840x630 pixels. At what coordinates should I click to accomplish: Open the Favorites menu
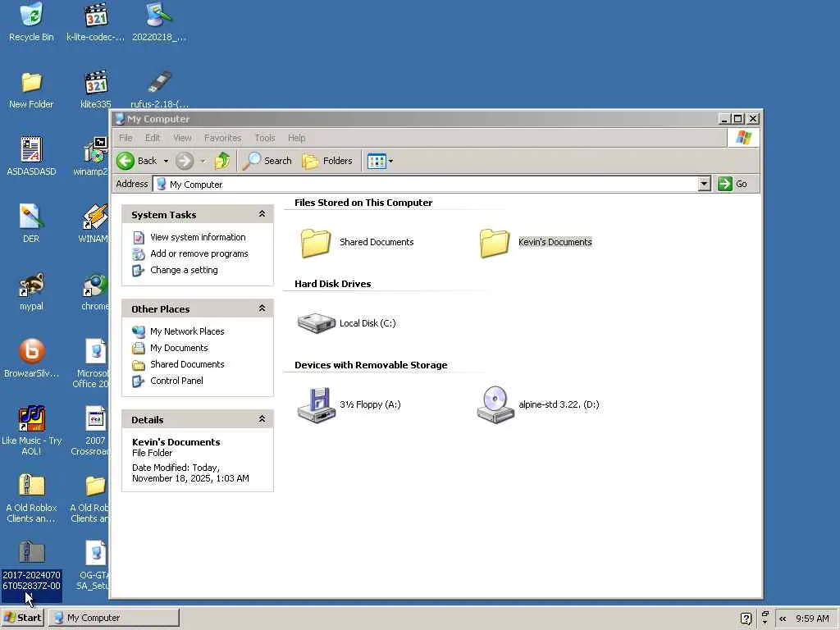(222, 138)
